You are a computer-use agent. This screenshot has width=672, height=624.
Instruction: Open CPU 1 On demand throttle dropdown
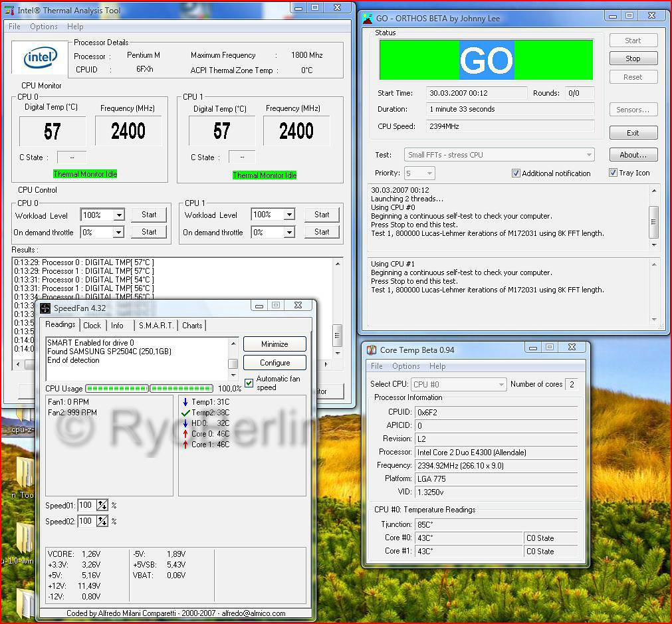click(289, 233)
